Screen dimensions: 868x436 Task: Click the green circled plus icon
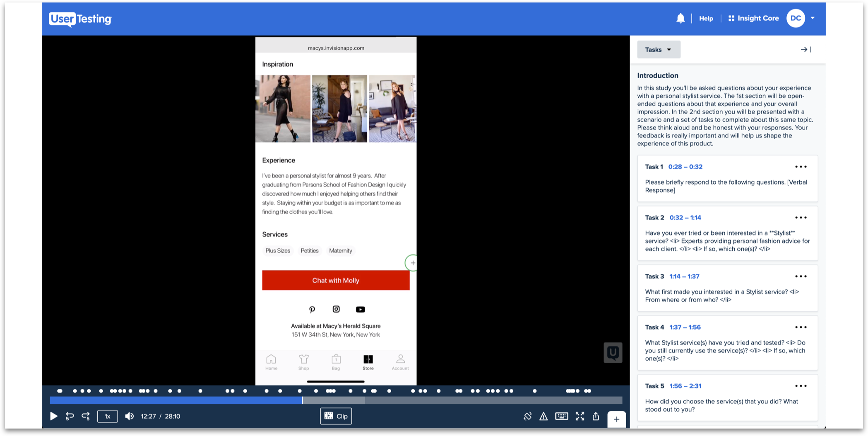tap(411, 263)
